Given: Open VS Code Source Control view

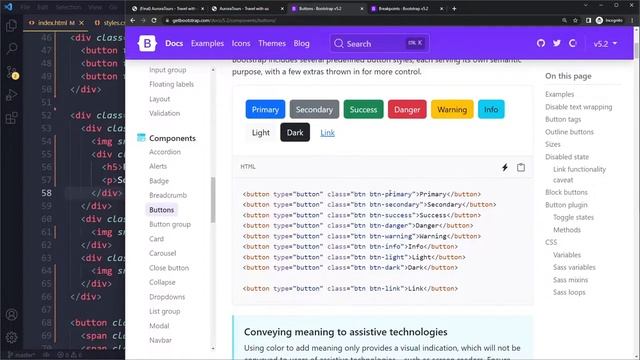Looking at the screenshot, I should [11, 72].
